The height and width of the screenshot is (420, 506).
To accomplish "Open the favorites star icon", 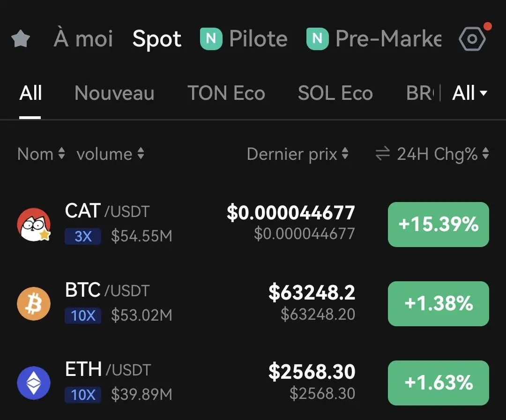I will click(21, 39).
